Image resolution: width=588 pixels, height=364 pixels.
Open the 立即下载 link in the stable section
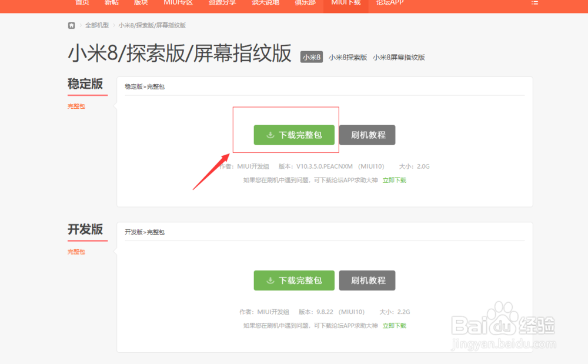(394, 179)
